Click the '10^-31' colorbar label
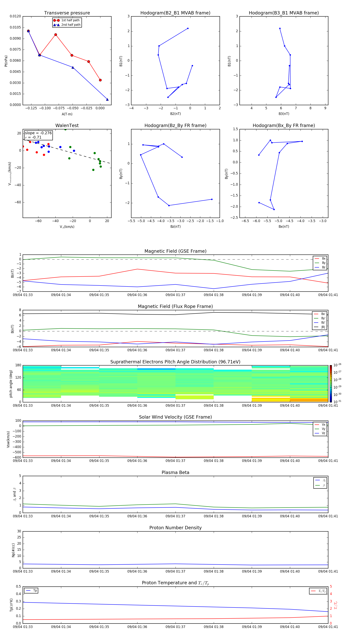The image size is (351, 644). tap(337, 402)
